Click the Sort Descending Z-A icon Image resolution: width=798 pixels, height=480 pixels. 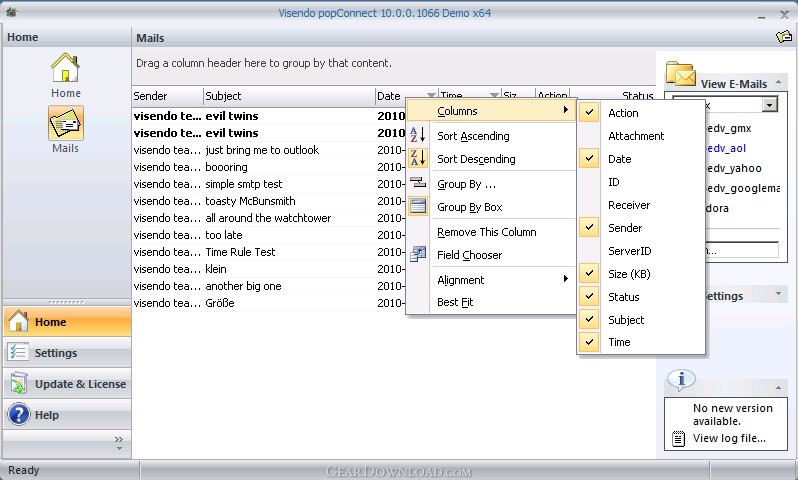[x=418, y=158]
